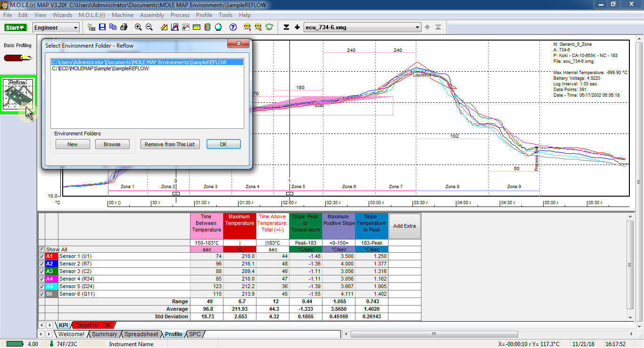Click the green striped cylinder icon

coord(207,27)
